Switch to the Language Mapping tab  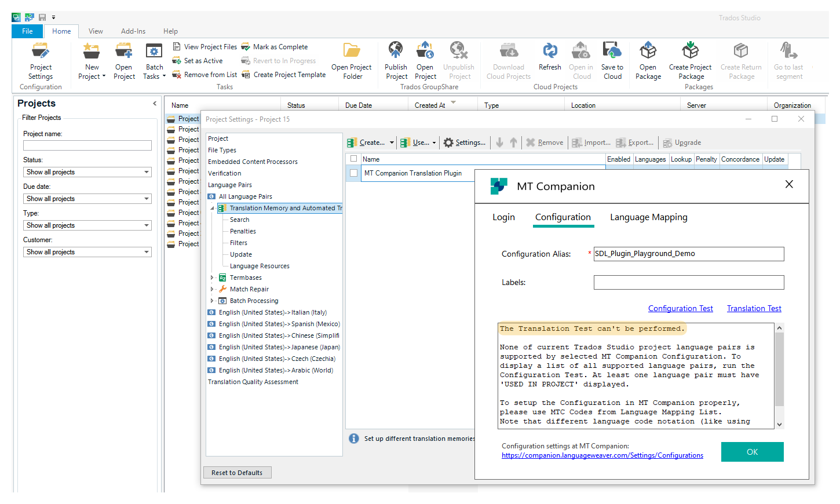(x=649, y=217)
